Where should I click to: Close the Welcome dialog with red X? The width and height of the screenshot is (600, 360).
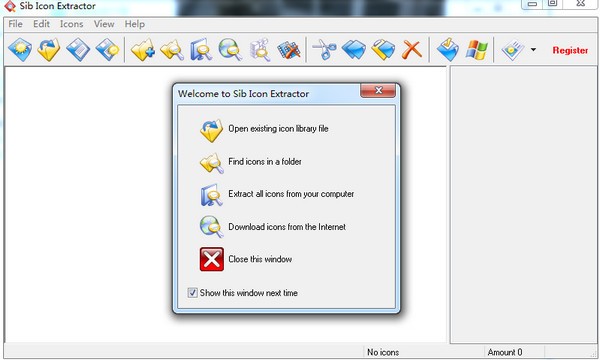378,91
